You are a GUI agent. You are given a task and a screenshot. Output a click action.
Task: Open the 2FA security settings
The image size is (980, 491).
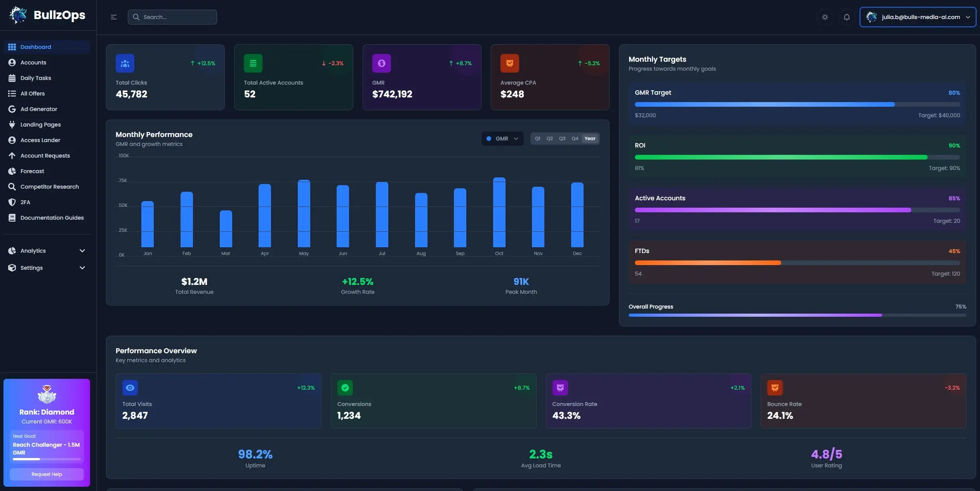[25, 202]
